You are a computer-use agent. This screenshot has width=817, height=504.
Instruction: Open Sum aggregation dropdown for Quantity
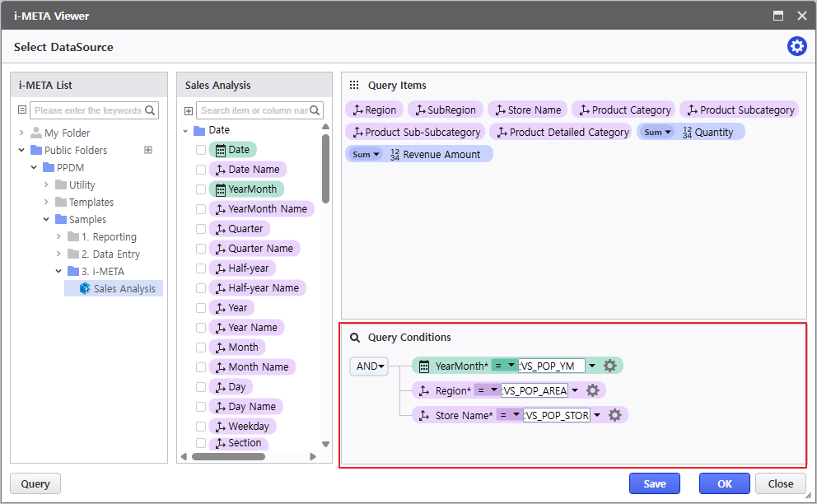[657, 132]
